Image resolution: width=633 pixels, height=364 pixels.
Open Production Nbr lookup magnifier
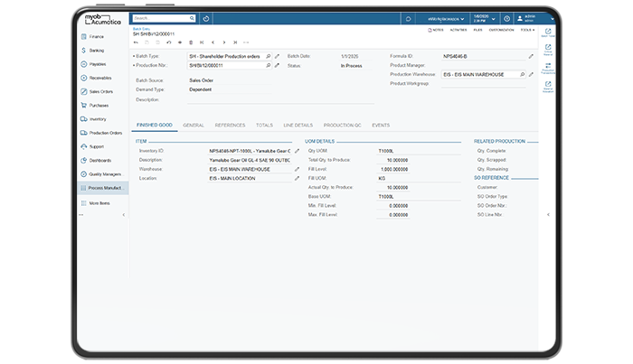pos(268,65)
